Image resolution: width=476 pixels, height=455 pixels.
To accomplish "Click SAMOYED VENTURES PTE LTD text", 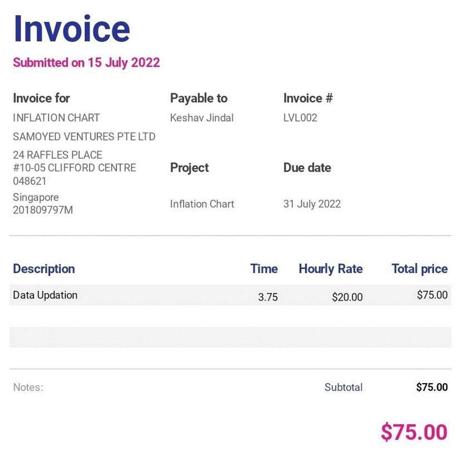I will pyautogui.click(x=84, y=136).
